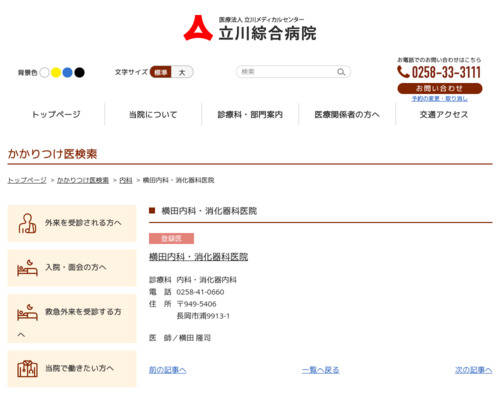Open the 救急外来を受診する方へ bed icon

[27, 312]
